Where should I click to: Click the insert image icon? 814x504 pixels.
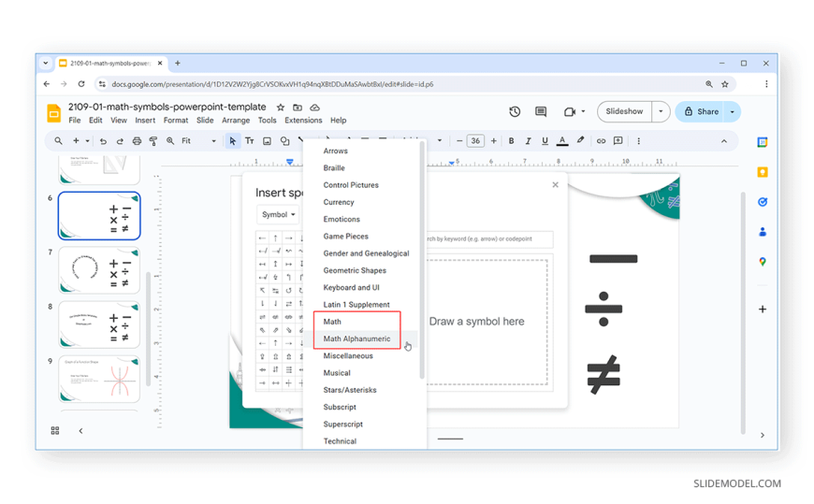(x=267, y=141)
